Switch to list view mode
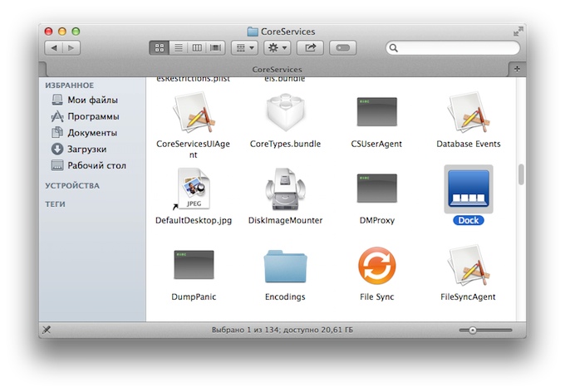 tap(178, 48)
